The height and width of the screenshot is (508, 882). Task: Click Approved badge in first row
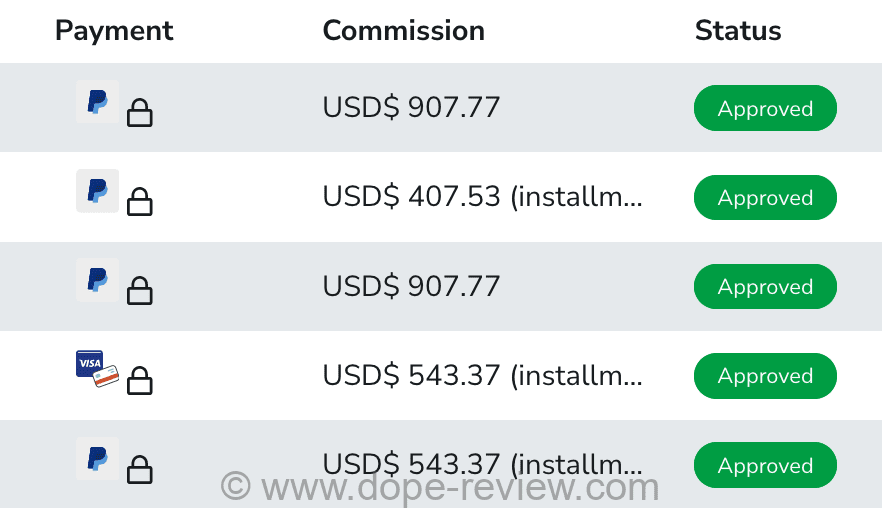pos(765,108)
